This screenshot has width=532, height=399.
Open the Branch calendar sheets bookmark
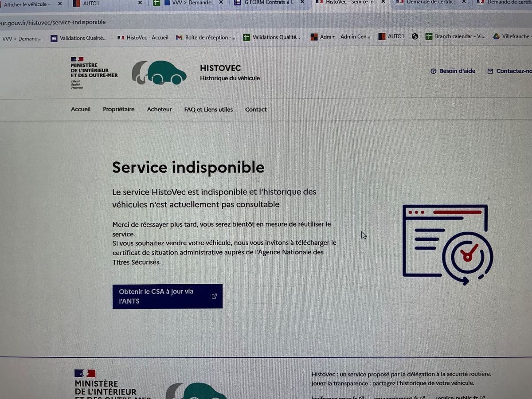coord(455,36)
